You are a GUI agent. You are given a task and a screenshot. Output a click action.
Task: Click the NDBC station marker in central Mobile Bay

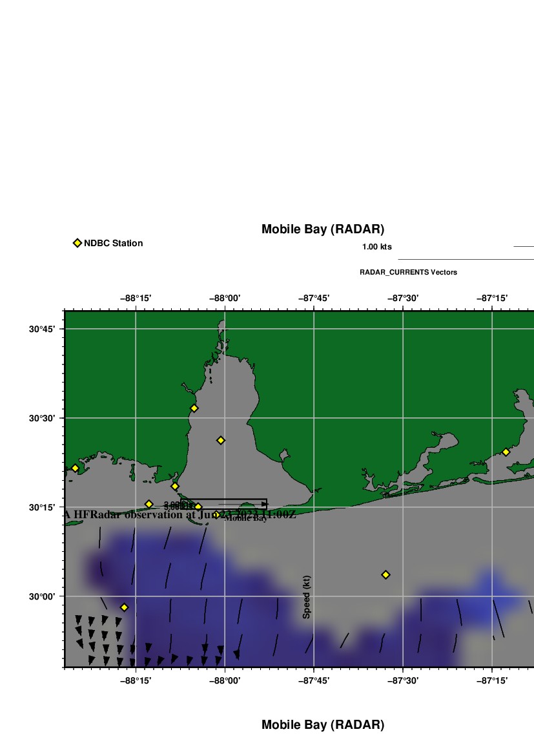point(220,440)
